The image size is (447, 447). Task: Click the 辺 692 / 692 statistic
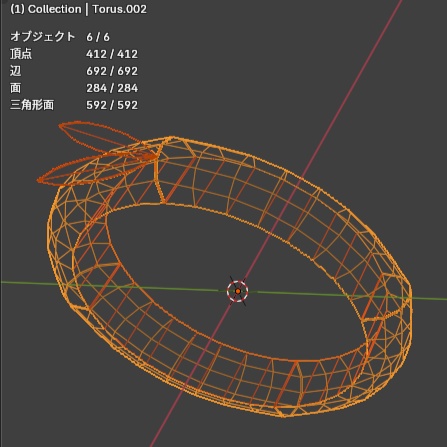point(74,71)
